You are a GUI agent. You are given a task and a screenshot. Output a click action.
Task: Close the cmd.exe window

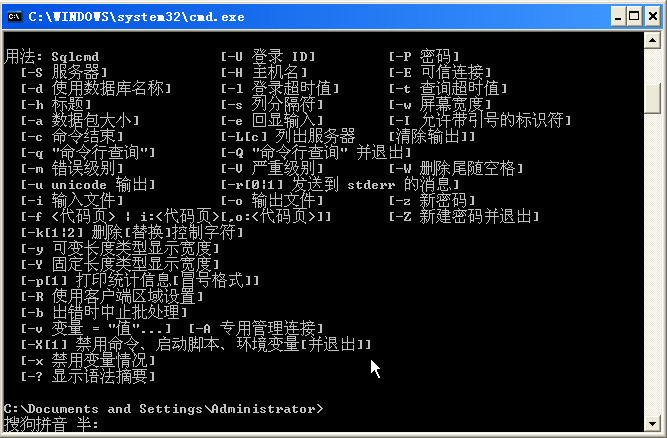(x=653, y=17)
